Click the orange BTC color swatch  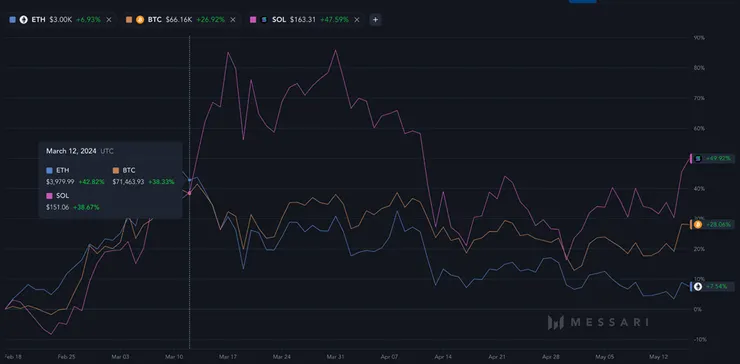tap(129, 20)
